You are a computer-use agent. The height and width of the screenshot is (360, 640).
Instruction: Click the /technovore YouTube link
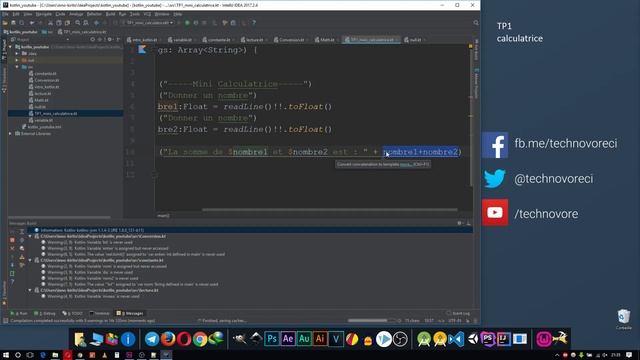pos(546,214)
